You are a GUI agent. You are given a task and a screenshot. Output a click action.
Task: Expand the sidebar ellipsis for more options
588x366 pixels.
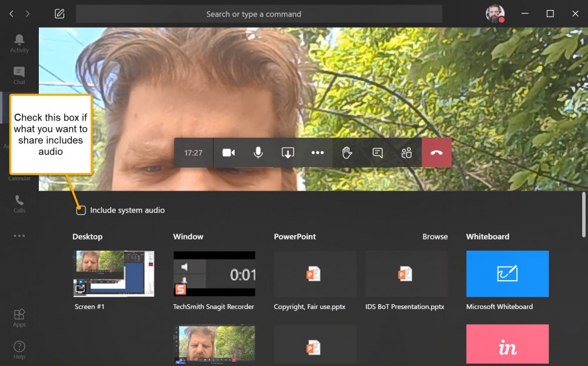point(19,235)
